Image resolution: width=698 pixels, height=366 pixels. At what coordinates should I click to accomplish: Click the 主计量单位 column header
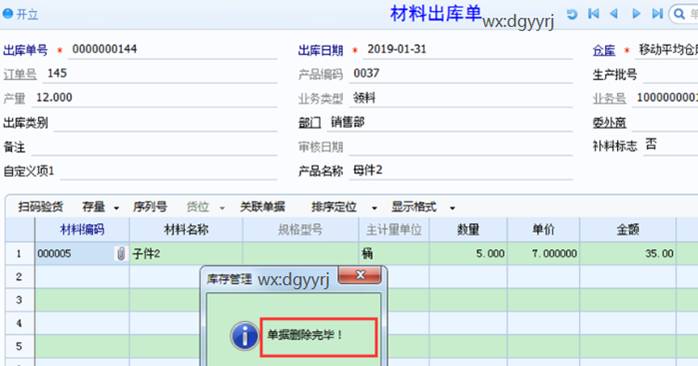click(394, 230)
